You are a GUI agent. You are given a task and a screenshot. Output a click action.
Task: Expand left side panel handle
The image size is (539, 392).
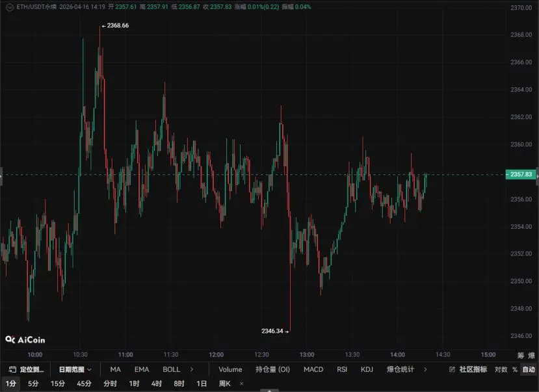click(1, 176)
